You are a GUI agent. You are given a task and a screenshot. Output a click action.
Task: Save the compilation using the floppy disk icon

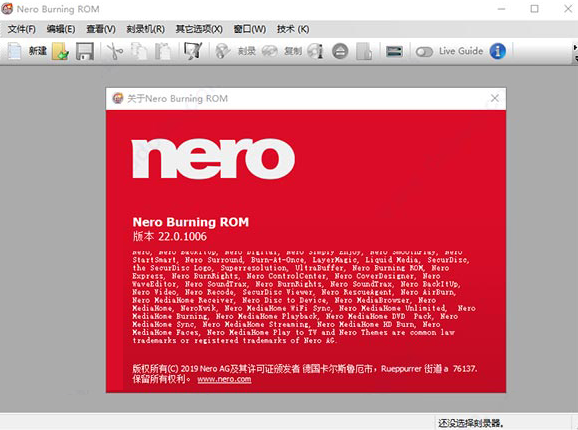tap(85, 51)
